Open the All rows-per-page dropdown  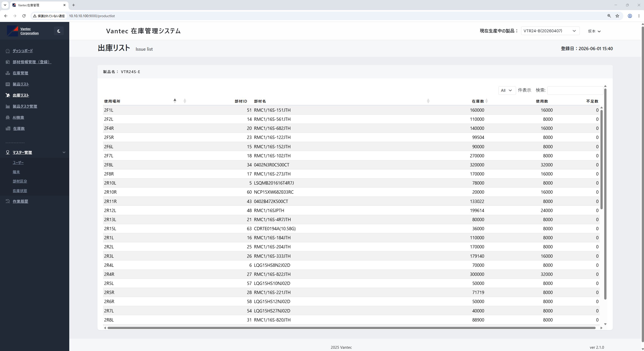coord(507,90)
